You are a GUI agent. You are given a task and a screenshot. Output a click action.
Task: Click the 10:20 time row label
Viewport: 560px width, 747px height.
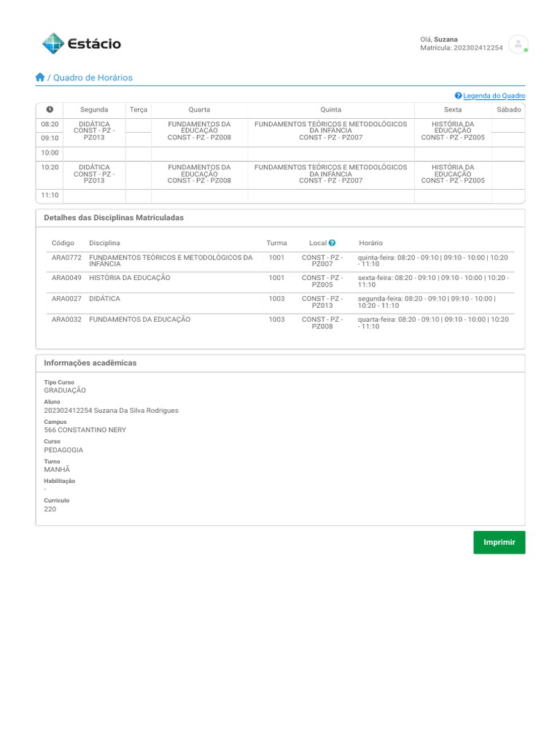50,167
